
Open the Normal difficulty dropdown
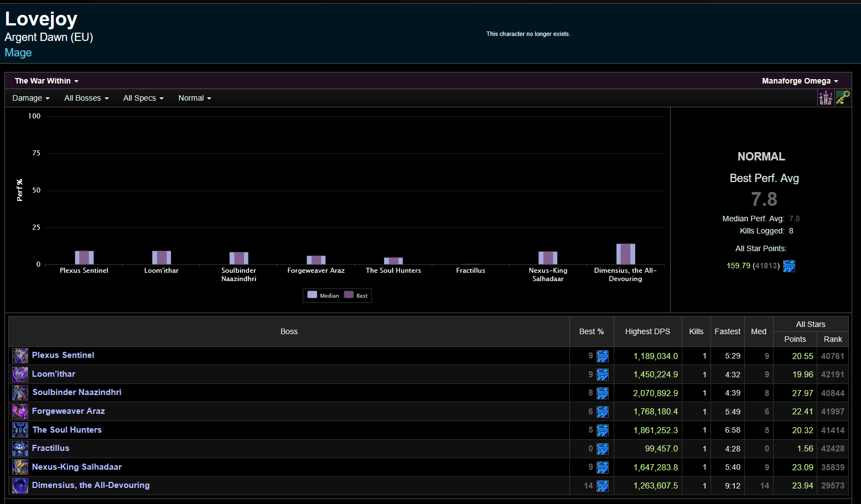[195, 98]
